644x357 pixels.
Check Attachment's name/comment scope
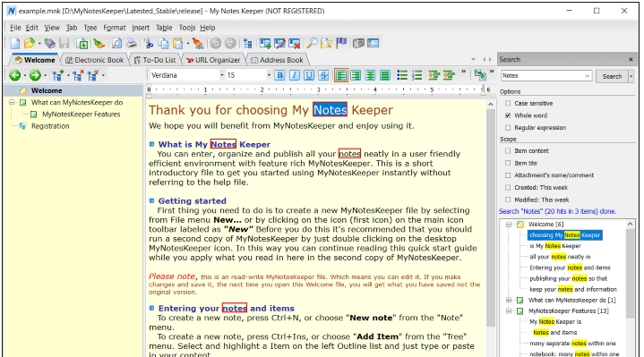pyautogui.click(x=508, y=175)
